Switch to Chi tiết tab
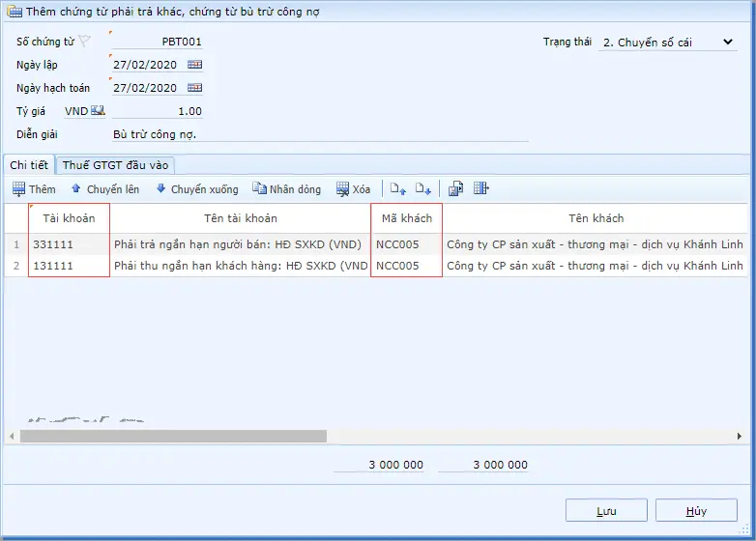The width and height of the screenshot is (756, 541). click(29, 165)
